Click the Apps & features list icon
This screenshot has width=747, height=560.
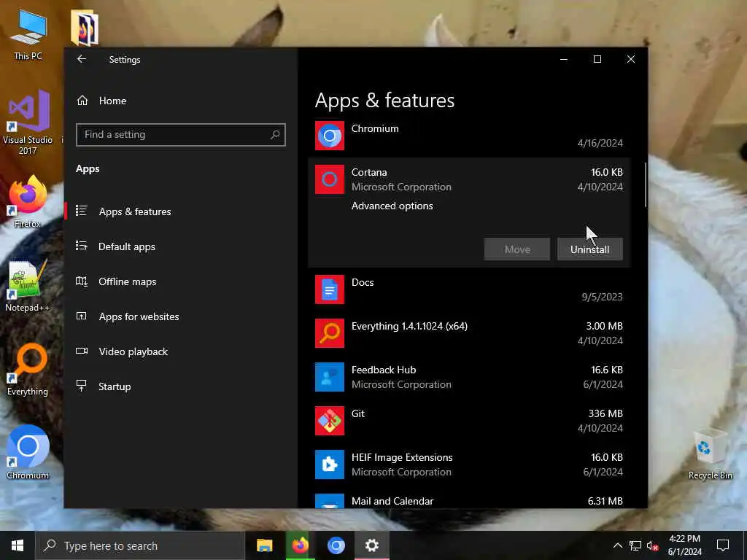[82, 211]
